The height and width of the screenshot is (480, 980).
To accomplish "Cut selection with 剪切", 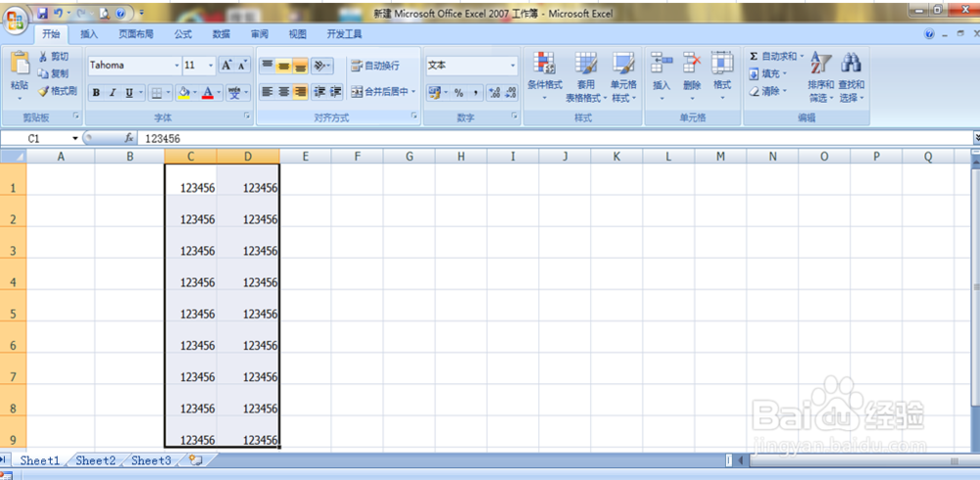I will click(x=54, y=57).
